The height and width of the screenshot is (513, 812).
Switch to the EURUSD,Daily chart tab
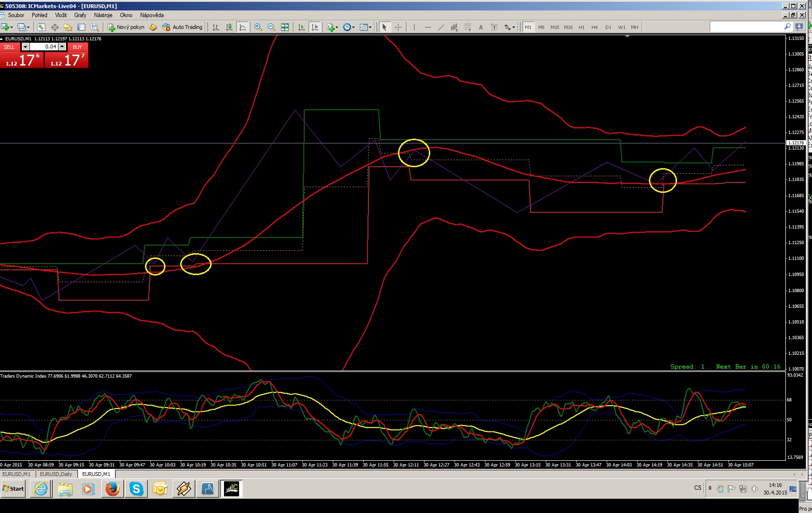pos(56,474)
